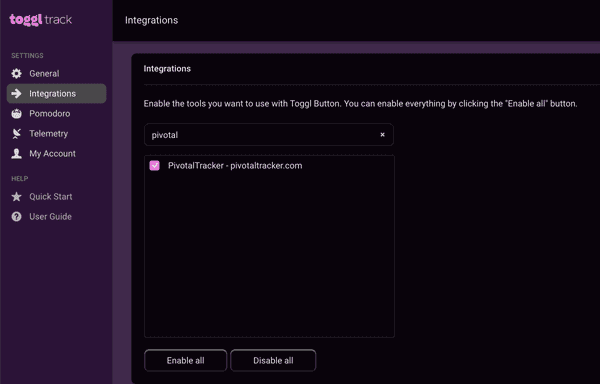Click the User Guide question mark icon
The height and width of the screenshot is (384, 600).
(16, 216)
